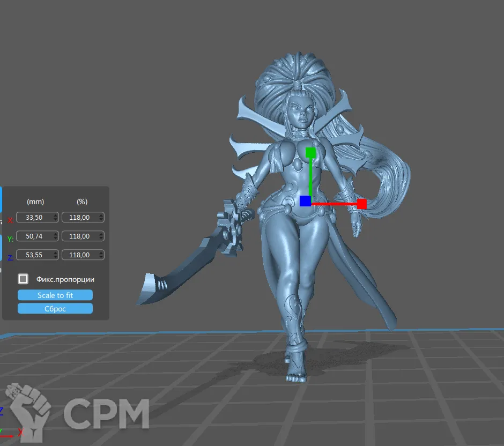The height and width of the screenshot is (446, 504).
Task: Click the Z mm field spinner arrows
Action: [x=56, y=255]
